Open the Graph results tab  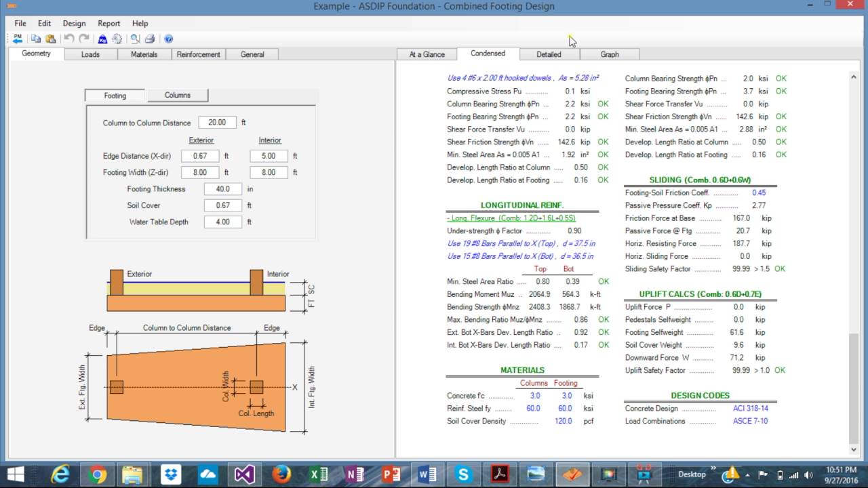[610, 54]
